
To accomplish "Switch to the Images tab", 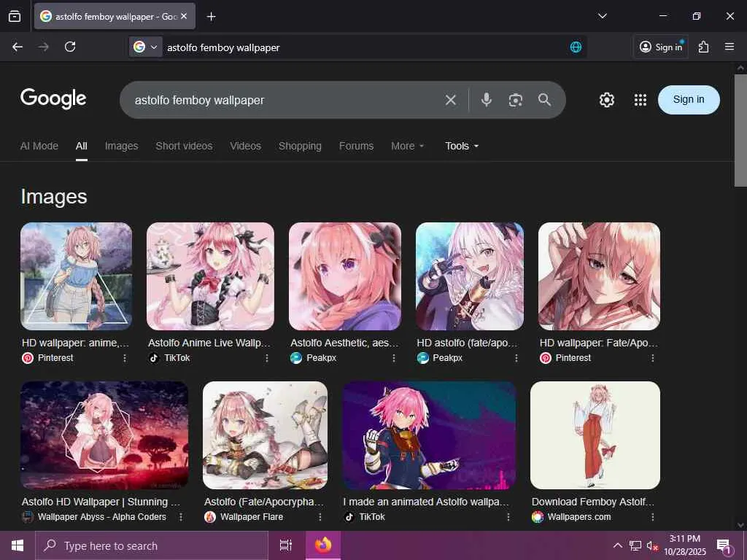I will tap(122, 146).
